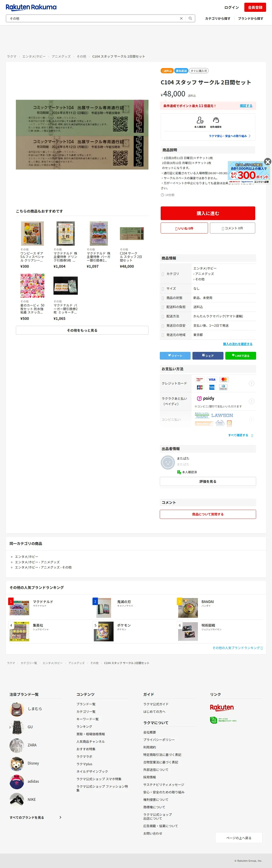Click the 本人確認済 badge icon
Image resolution: width=272 pixels, height=868 pixels.
pos(200,120)
